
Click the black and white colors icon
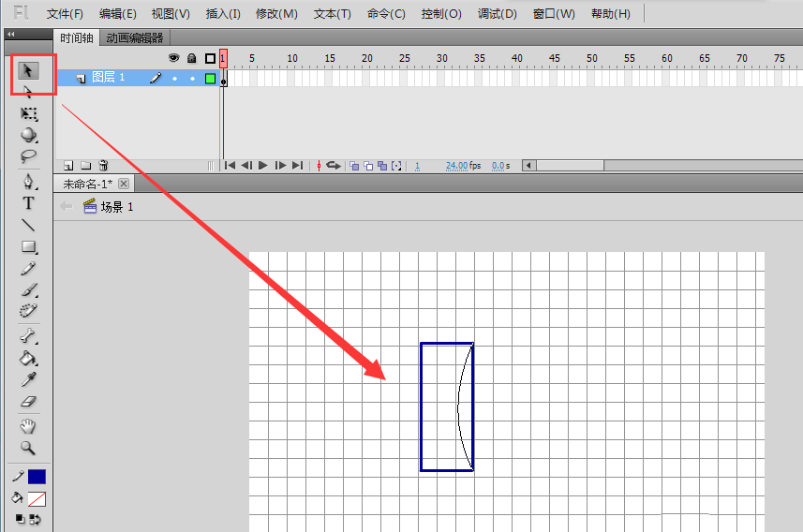click(20, 519)
